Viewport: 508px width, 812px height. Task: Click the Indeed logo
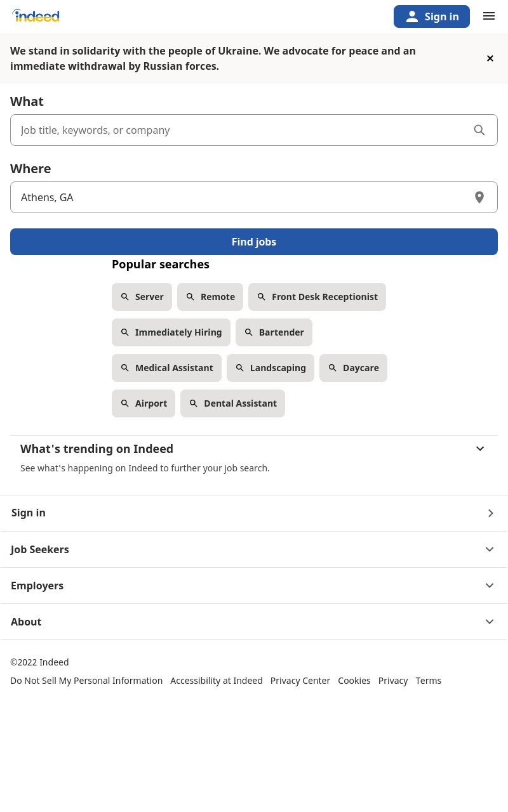(36, 16)
